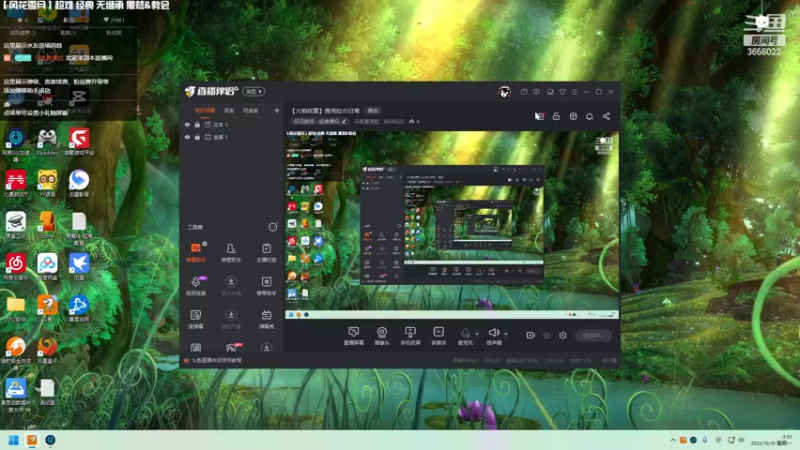Expand the speaker options arrow
Screen dimensions: 800x450
tap(506, 334)
